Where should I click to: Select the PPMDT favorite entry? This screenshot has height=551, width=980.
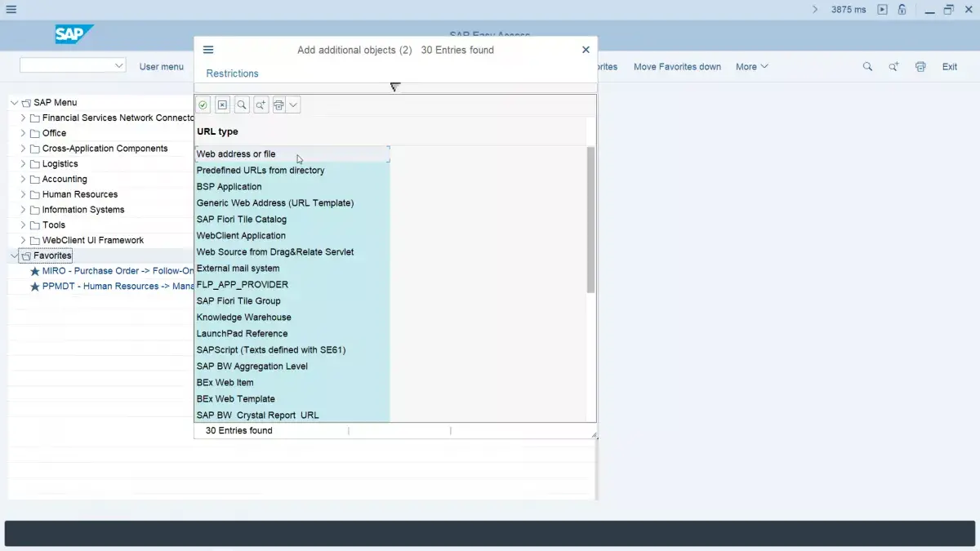(118, 287)
